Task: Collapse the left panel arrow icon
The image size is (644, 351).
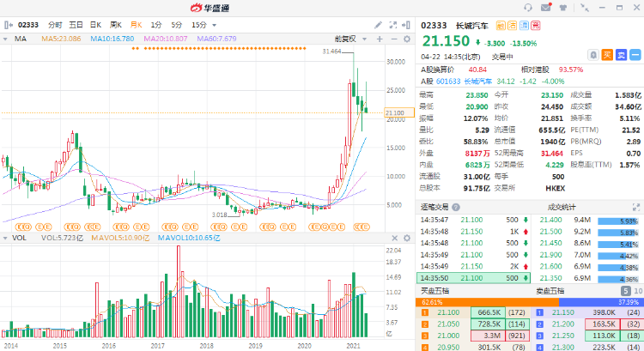Action: click(x=9, y=25)
